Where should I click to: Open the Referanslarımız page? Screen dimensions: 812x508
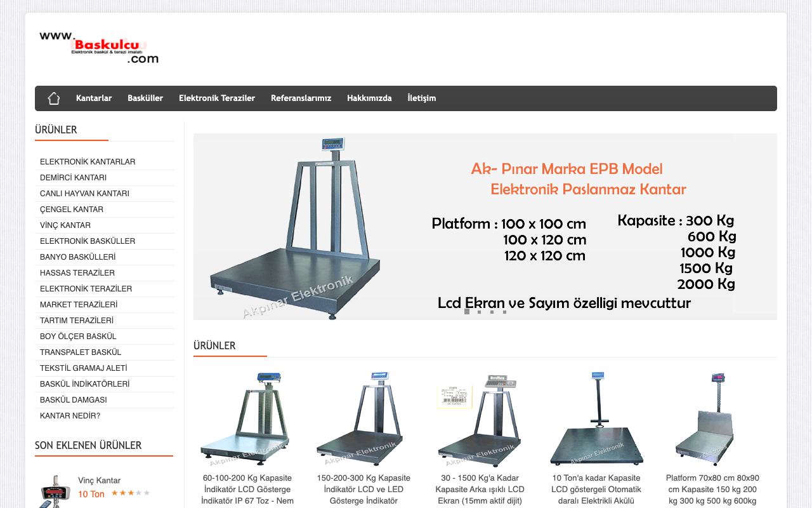(301, 98)
